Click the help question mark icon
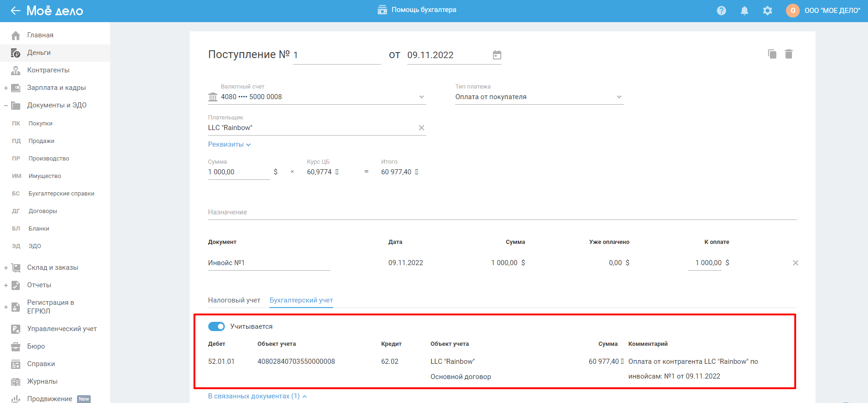The height and width of the screenshot is (403, 868). (721, 11)
